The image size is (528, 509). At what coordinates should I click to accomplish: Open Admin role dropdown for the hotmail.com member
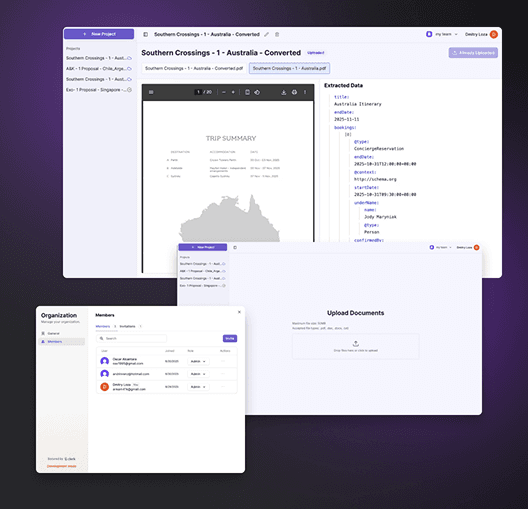coord(198,374)
